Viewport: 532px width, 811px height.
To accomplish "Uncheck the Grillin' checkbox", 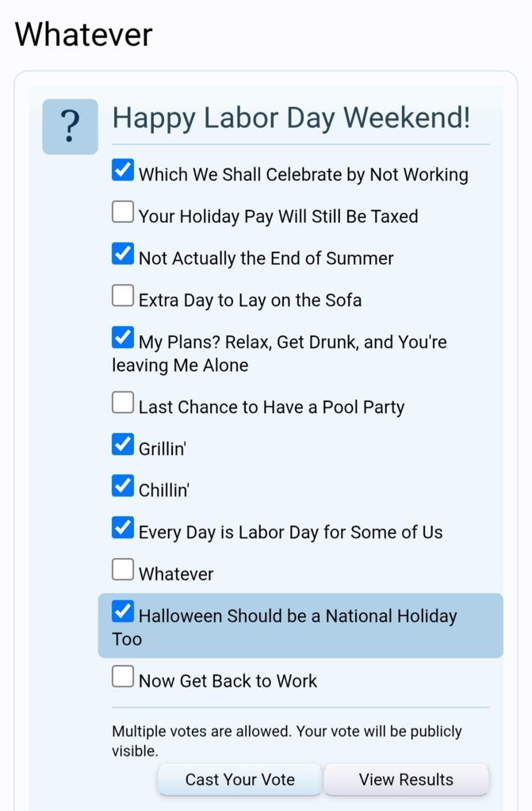I will (123, 444).
